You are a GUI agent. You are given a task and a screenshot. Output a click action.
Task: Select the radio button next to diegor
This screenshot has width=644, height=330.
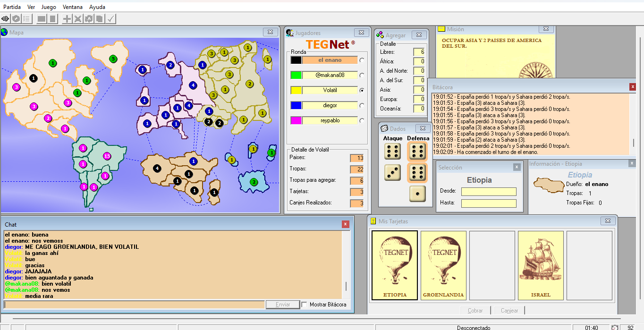(x=362, y=105)
